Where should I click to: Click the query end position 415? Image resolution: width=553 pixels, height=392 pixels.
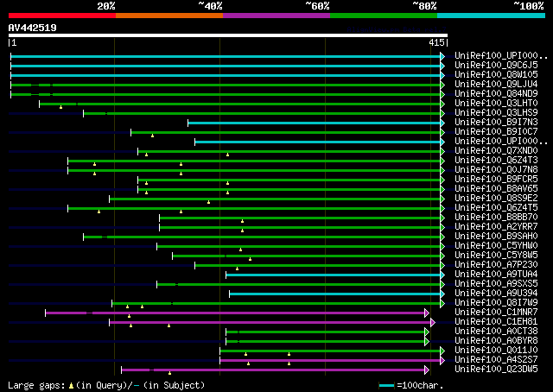pos(436,42)
